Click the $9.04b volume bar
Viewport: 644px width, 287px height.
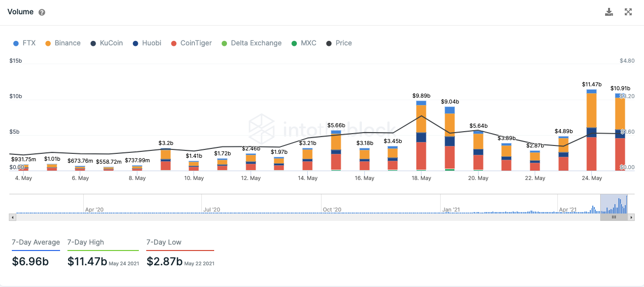(x=450, y=139)
